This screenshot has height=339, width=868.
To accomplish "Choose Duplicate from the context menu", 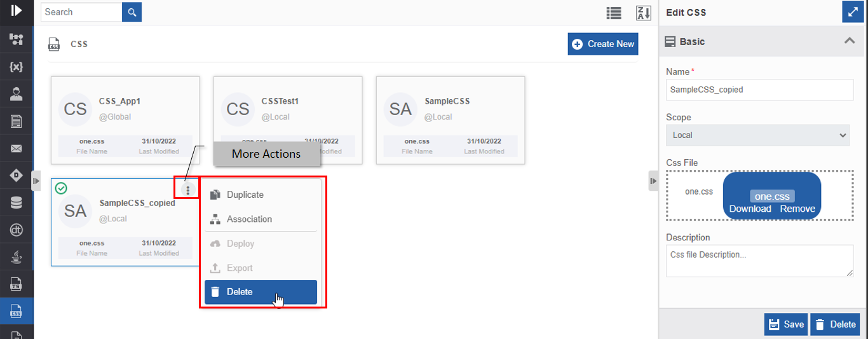I will tap(261, 195).
